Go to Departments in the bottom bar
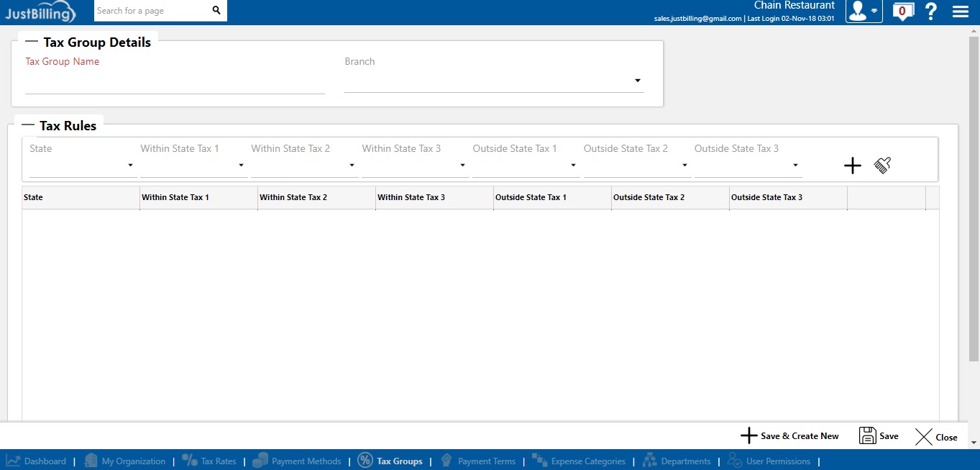Image resolution: width=980 pixels, height=470 pixels. pyautogui.click(x=686, y=461)
